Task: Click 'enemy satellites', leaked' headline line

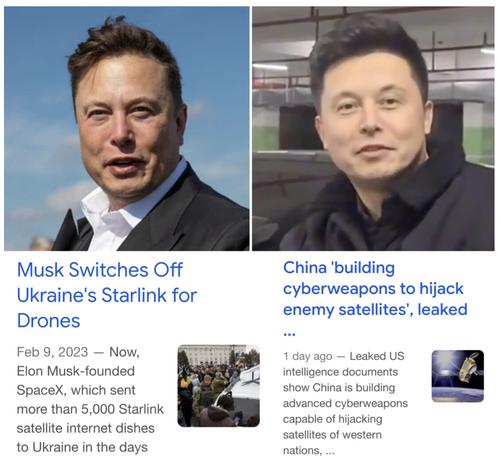Action: [x=375, y=310]
